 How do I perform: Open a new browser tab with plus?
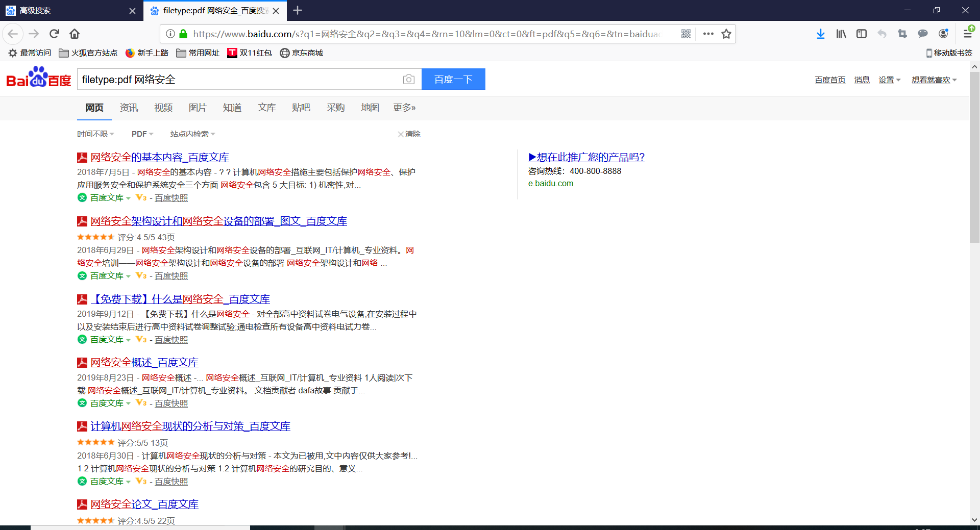(298, 10)
